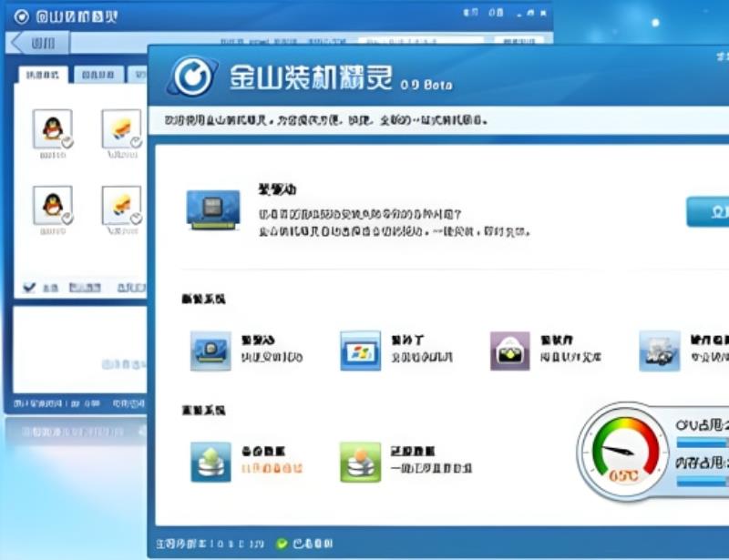The image size is (729, 560).
Task: Toggle check badge on bottom-row QQ penguin
Action: [67, 219]
